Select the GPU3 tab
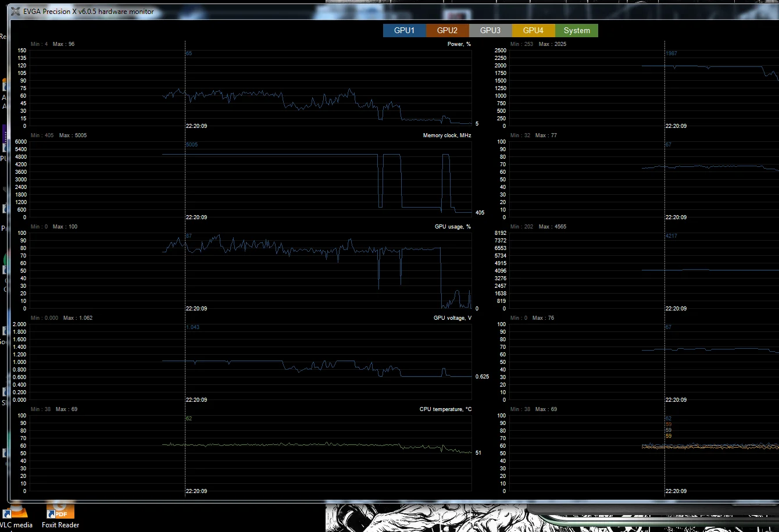Screen dimensions: 779x532 (490, 31)
